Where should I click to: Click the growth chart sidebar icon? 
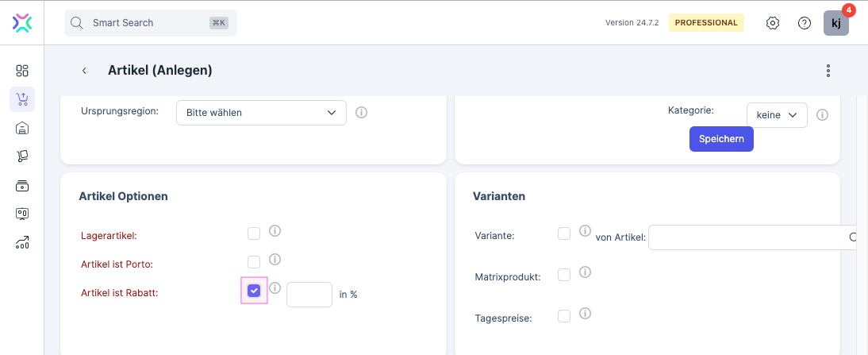tap(22, 242)
